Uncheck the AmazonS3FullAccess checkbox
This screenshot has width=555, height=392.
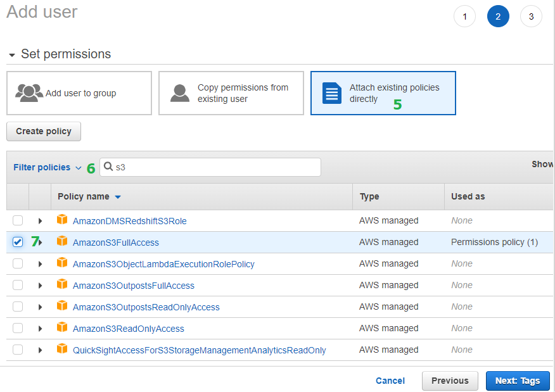18,242
